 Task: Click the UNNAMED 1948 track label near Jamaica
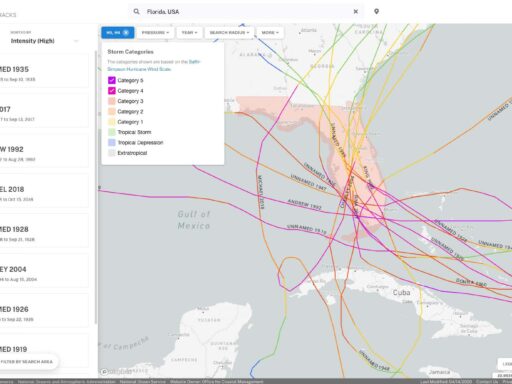tap(374, 360)
